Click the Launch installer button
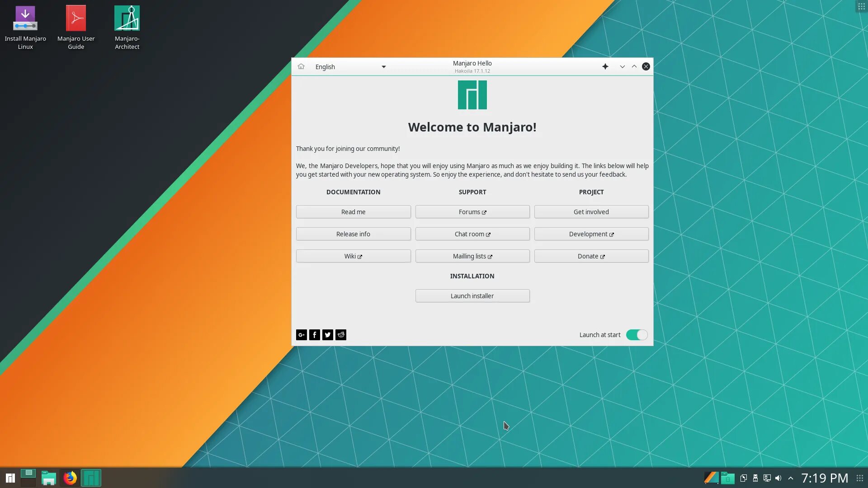 click(x=472, y=296)
